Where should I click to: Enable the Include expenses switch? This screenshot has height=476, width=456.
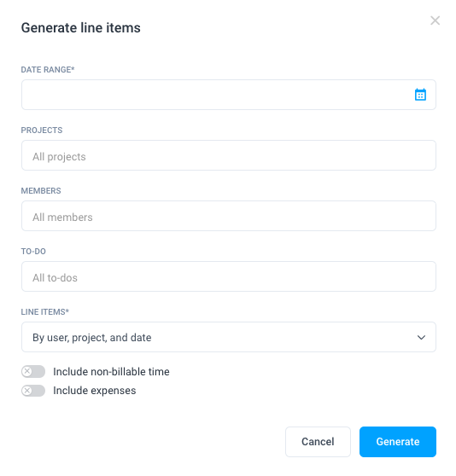point(33,391)
